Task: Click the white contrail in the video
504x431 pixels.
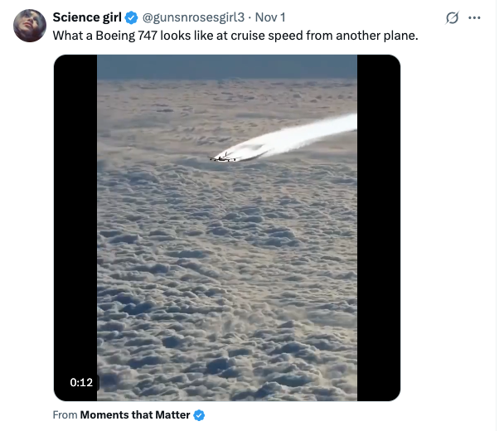Action: (x=307, y=134)
